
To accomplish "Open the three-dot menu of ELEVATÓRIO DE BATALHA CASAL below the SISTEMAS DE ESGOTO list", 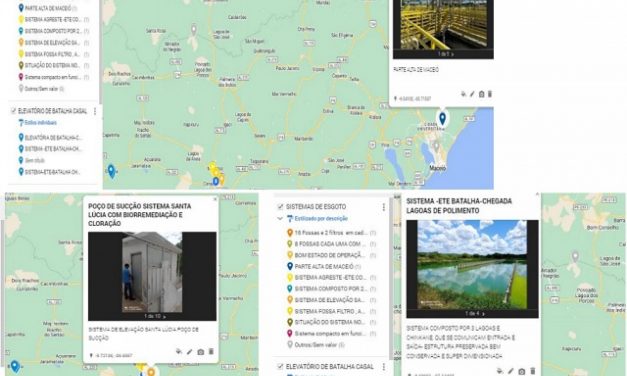I will click(x=384, y=366).
